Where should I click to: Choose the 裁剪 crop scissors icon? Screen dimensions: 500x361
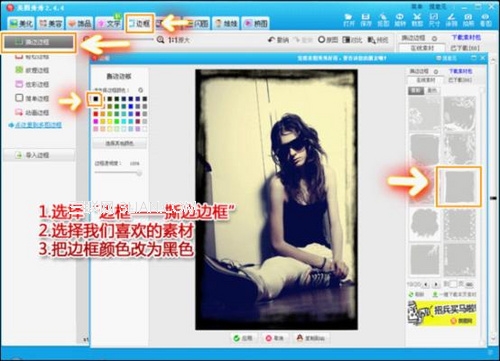[417, 20]
